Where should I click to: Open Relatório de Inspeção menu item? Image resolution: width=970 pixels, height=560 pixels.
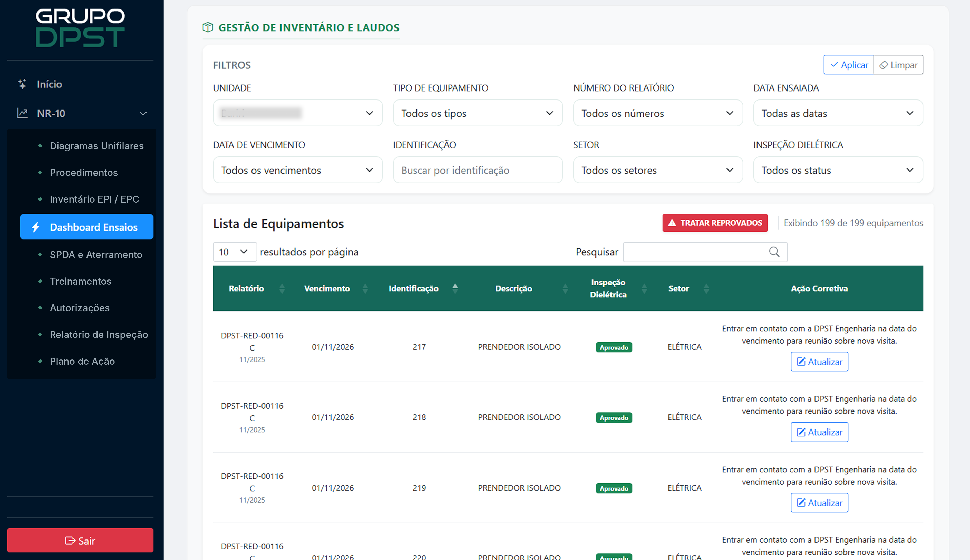[x=99, y=334]
